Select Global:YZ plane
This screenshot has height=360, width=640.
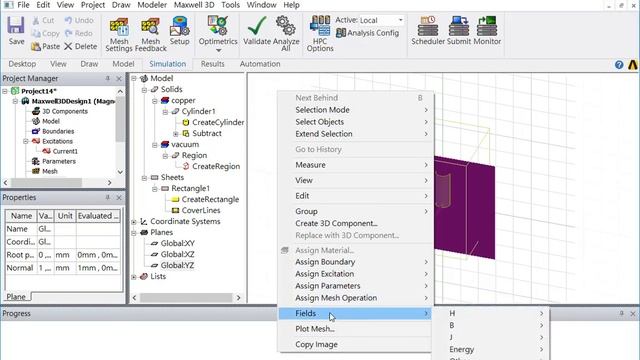pos(178,266)
